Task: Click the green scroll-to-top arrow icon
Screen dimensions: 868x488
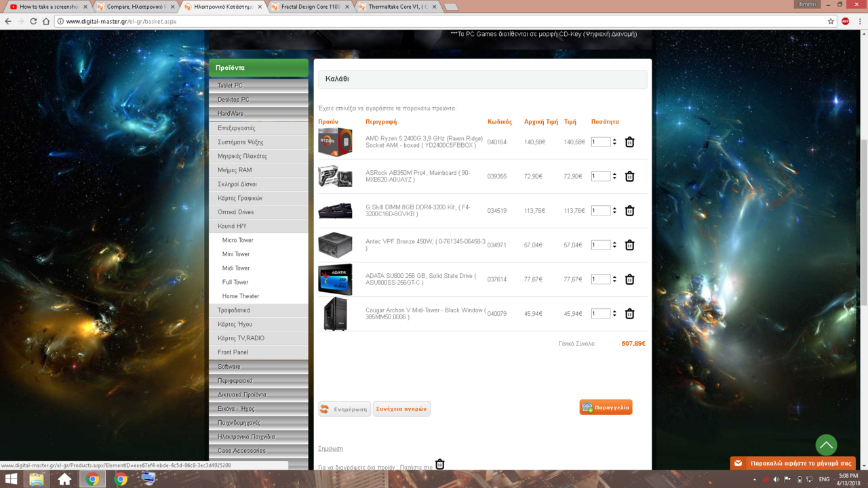Action: 826,445
